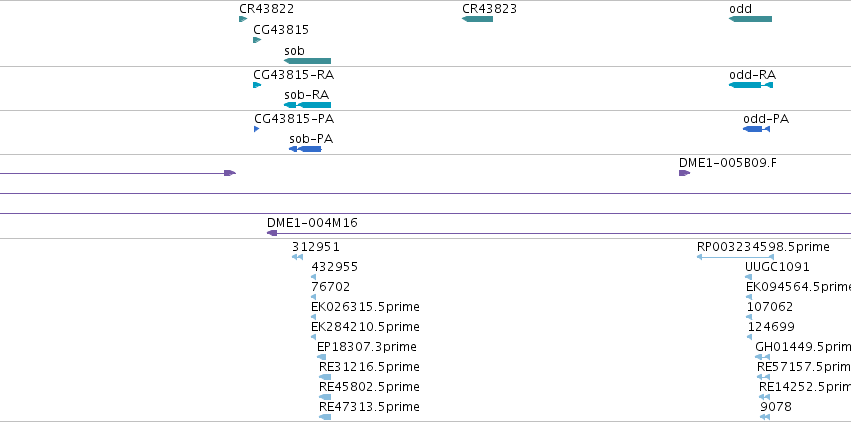The width and height of the screenshot is (851, 422).
Task: Click the 9078 label text
Action: point(776,407)
